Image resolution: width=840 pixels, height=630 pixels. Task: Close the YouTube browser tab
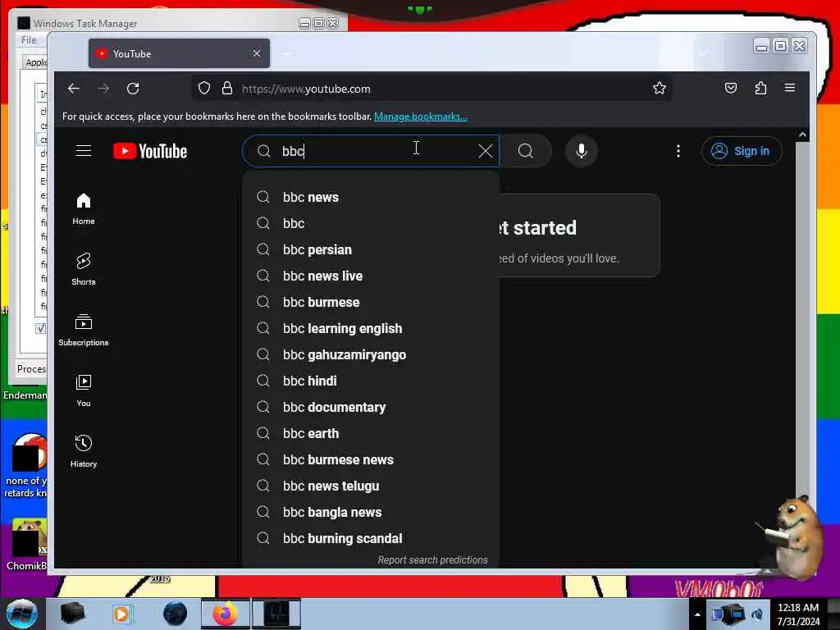coord(257,53)
